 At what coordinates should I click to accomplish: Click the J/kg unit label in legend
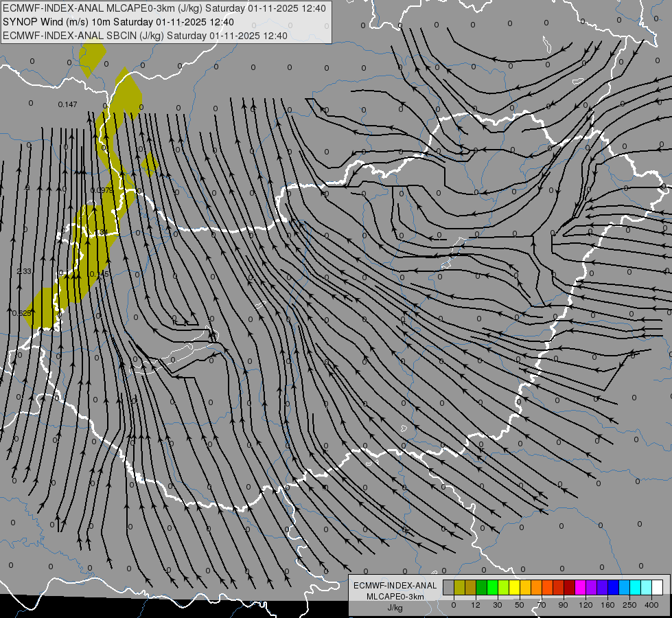pos(395,608)
